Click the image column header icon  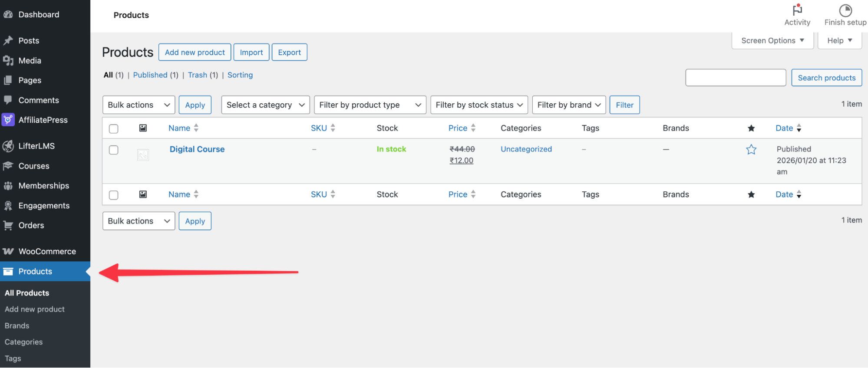click(x=143, y=128)
